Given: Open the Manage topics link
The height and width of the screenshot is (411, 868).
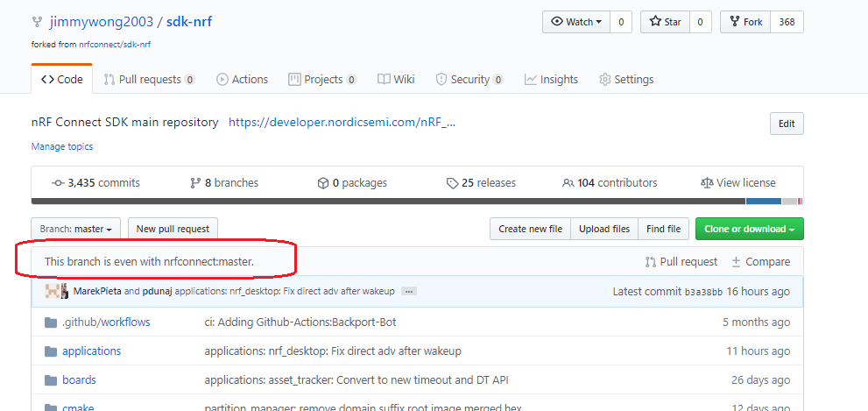Looking at the screenshot, I should point(61,146).
